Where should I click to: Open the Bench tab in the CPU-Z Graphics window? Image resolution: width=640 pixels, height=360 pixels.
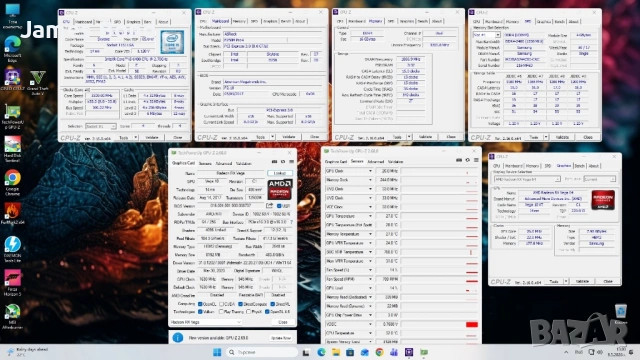coord(579,166)
